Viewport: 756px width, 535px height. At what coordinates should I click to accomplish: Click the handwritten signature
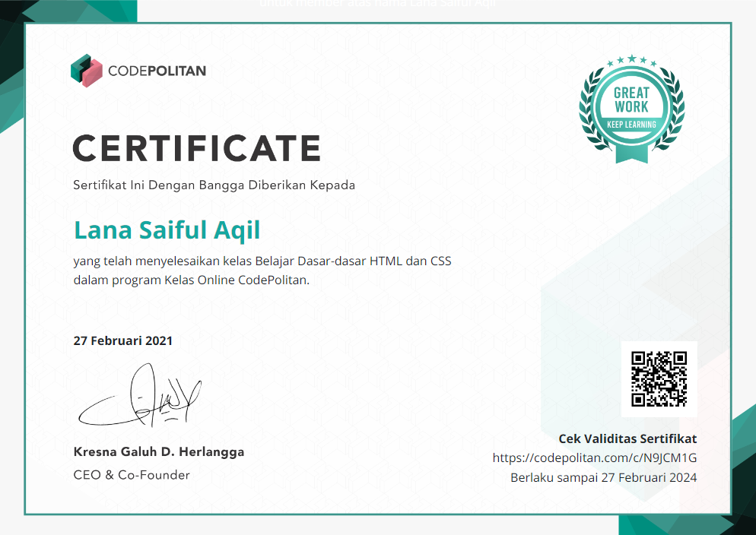[x=141, y=399]
